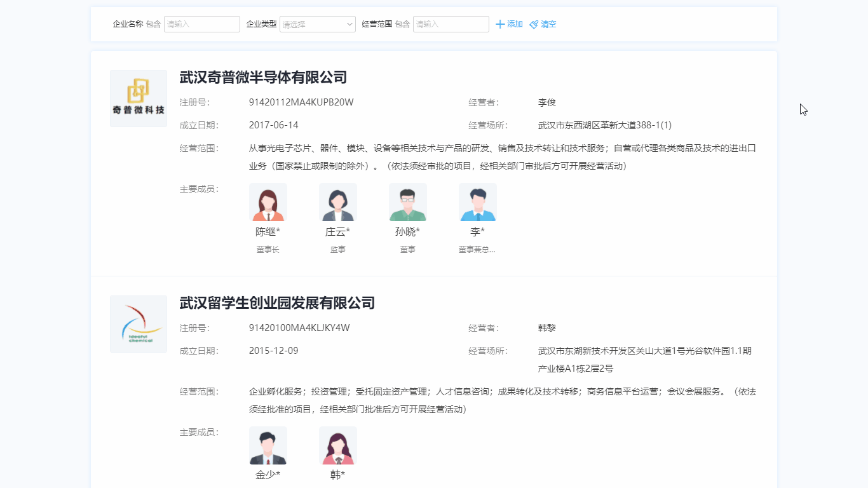The width and height of the screenshot is (868, 488).
Task: Focus the 经营范围 search input
Action: point(451,24)
